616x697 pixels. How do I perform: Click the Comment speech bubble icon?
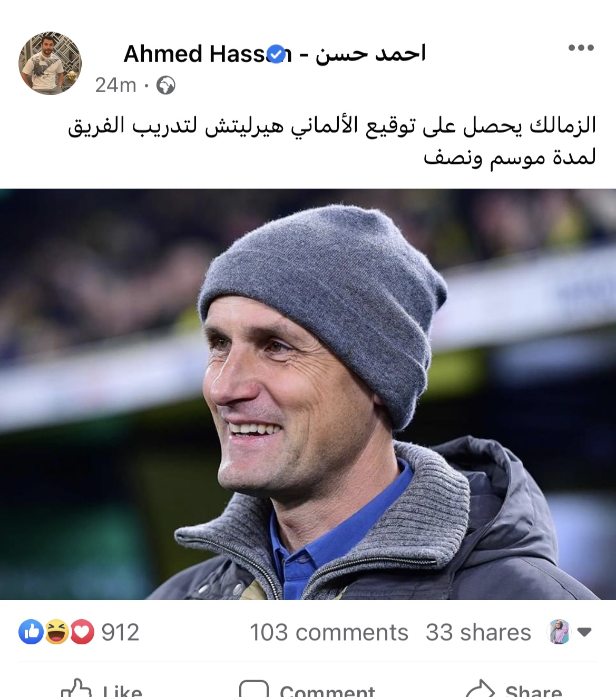[253, 689]
